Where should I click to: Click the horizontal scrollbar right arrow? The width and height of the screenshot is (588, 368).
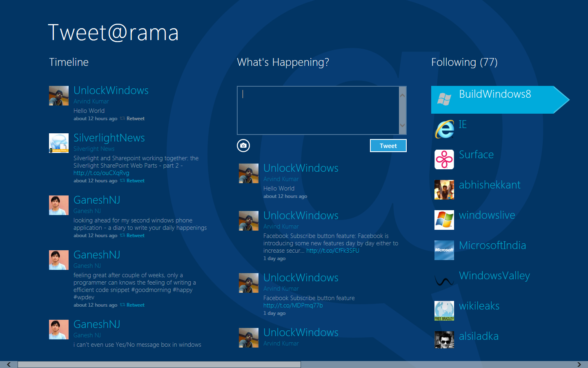click(x=579, y=364)
